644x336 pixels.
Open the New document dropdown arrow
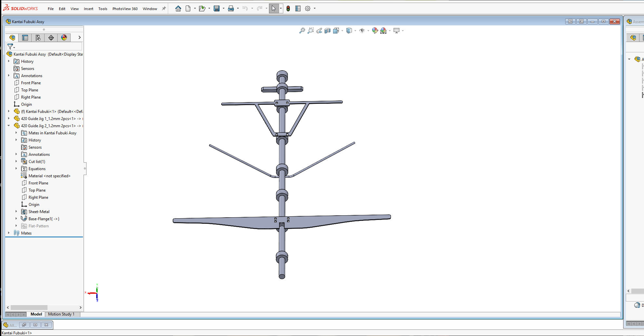[x=195, y=8]
